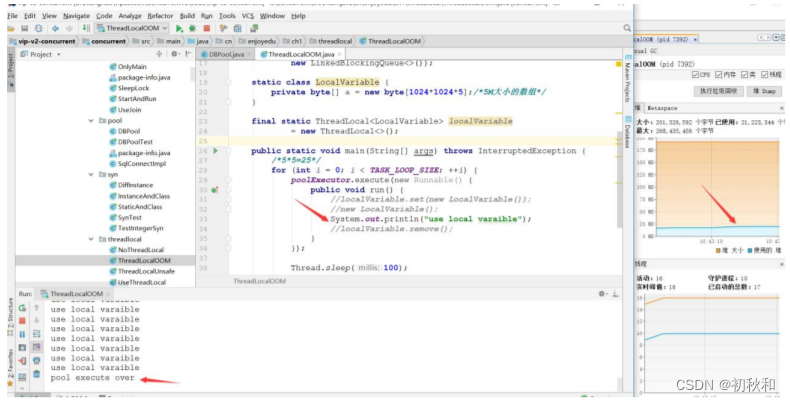This screenshot has width=790, height=401.
Task: Click the enjoyedu breadcrumb folder
Action: (257, 41)
